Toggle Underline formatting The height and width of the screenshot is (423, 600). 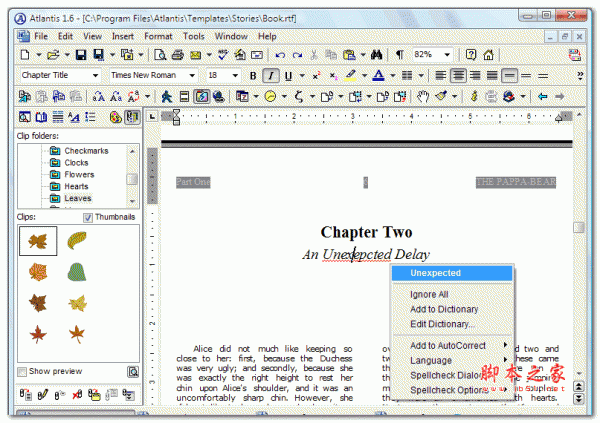point(289,76)
